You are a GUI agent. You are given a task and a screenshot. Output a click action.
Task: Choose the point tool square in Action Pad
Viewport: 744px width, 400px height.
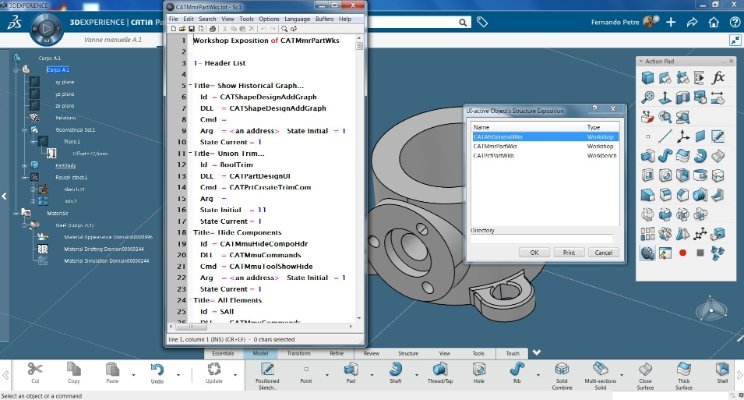pos(648,137)
